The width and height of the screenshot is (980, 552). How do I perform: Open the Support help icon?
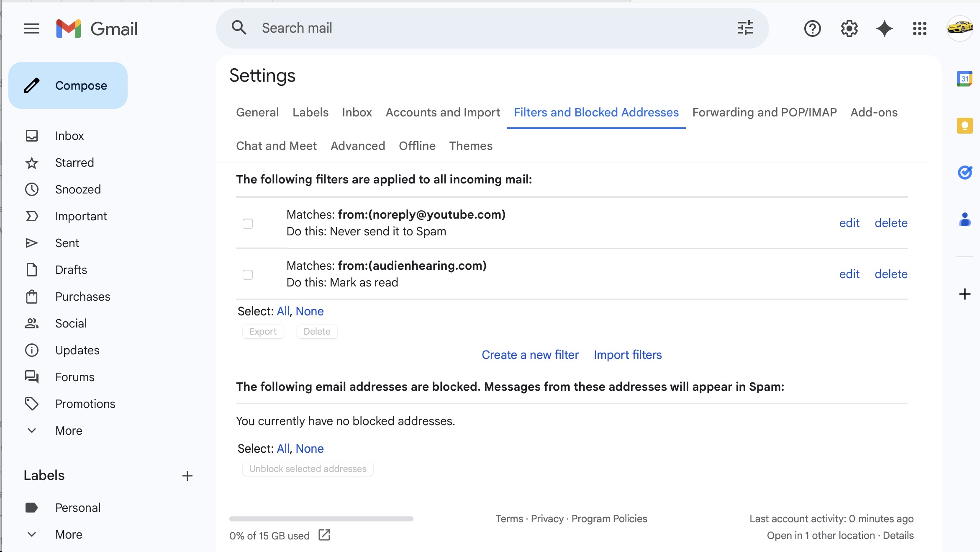(812, 28)
